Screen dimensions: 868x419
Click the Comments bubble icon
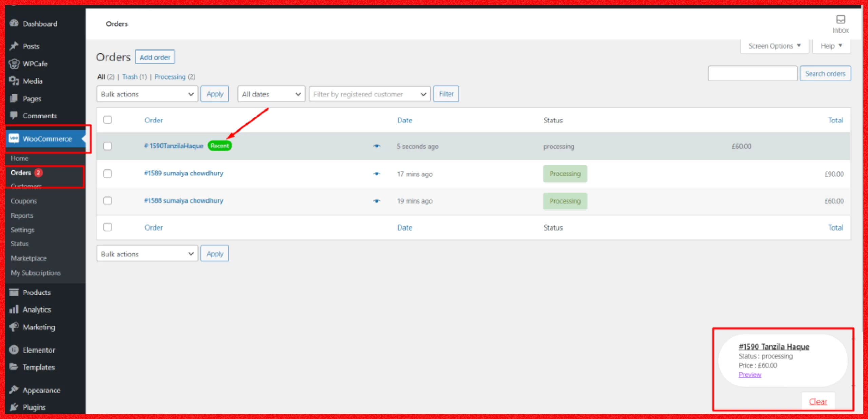(x=14, y=116)
